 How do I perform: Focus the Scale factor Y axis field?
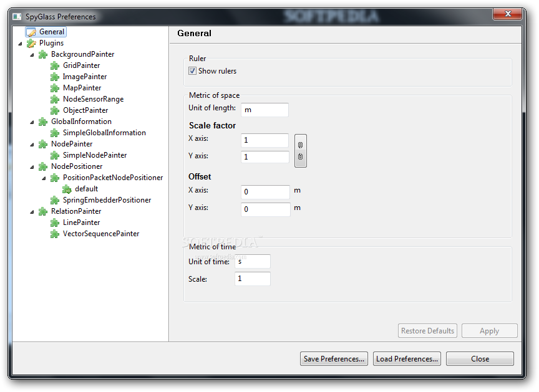[x=265, y=157]
